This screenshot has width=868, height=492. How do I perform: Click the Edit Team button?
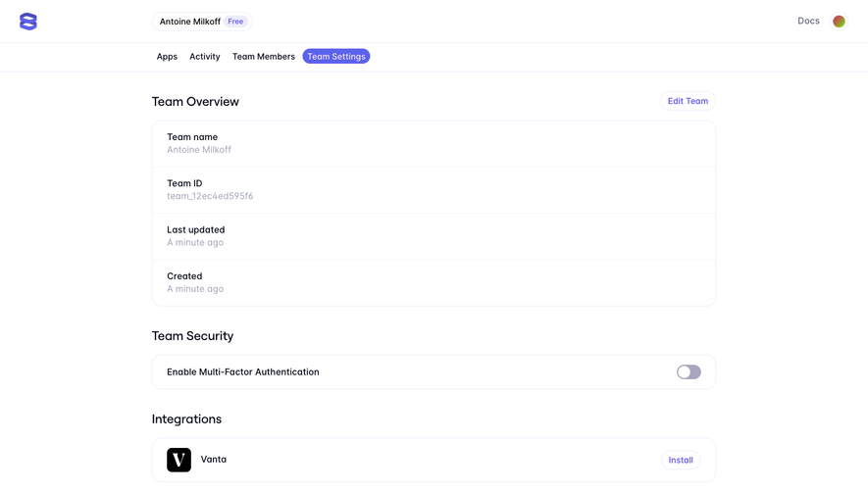click(x=688, y=101)
